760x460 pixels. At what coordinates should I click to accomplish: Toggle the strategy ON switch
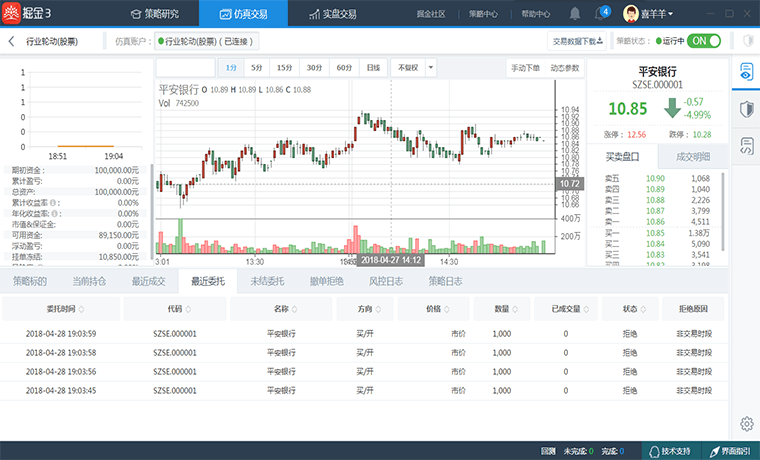[704, 41]
